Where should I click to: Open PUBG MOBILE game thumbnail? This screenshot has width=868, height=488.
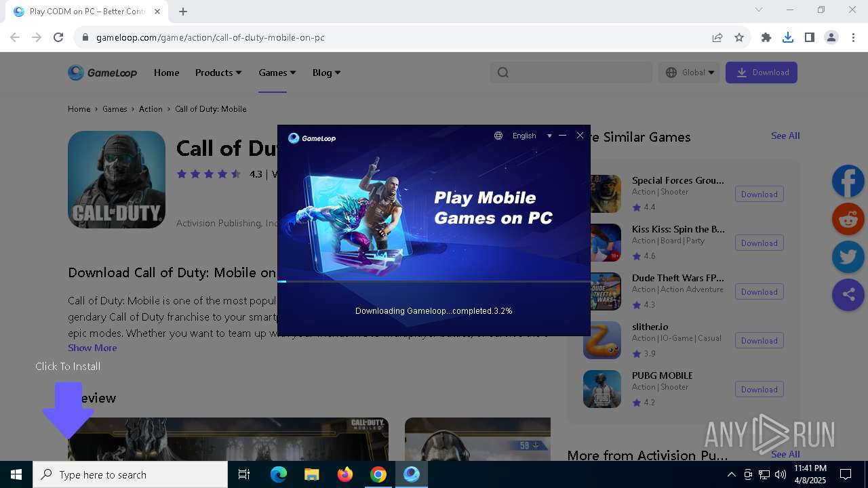pos(602,389)
